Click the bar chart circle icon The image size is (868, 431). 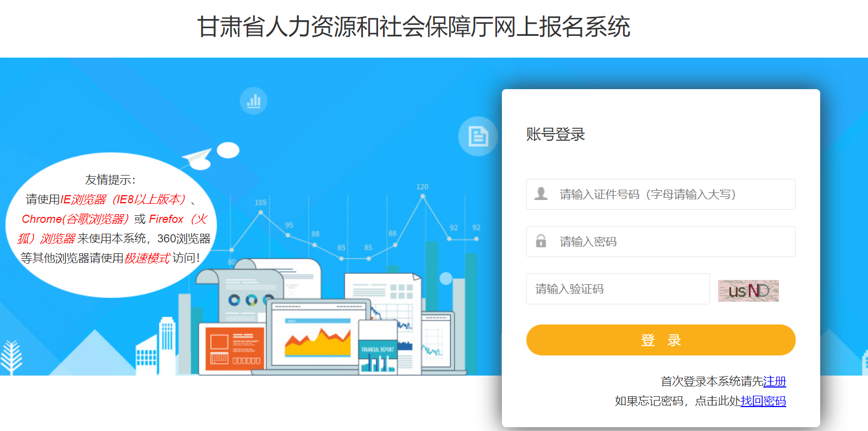tap(254, 101)
